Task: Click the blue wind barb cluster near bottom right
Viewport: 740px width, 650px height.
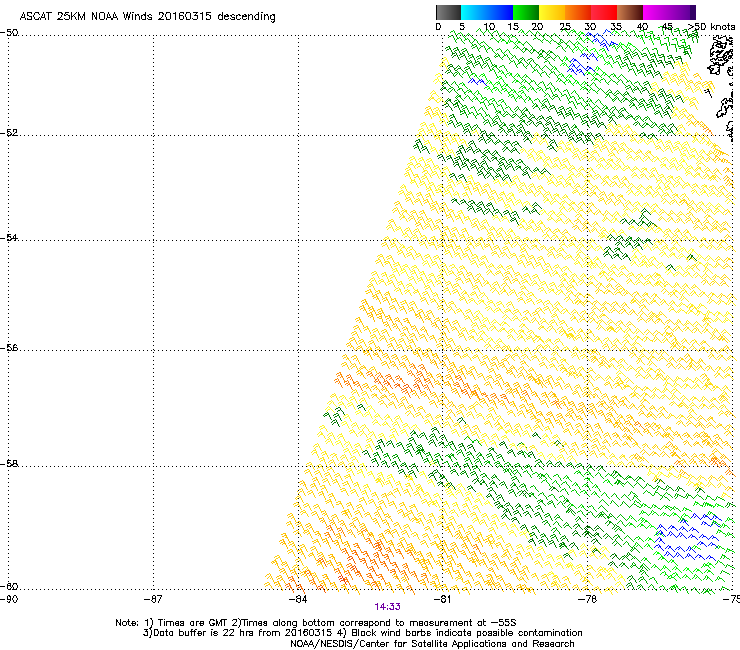Action: [687, 538]
